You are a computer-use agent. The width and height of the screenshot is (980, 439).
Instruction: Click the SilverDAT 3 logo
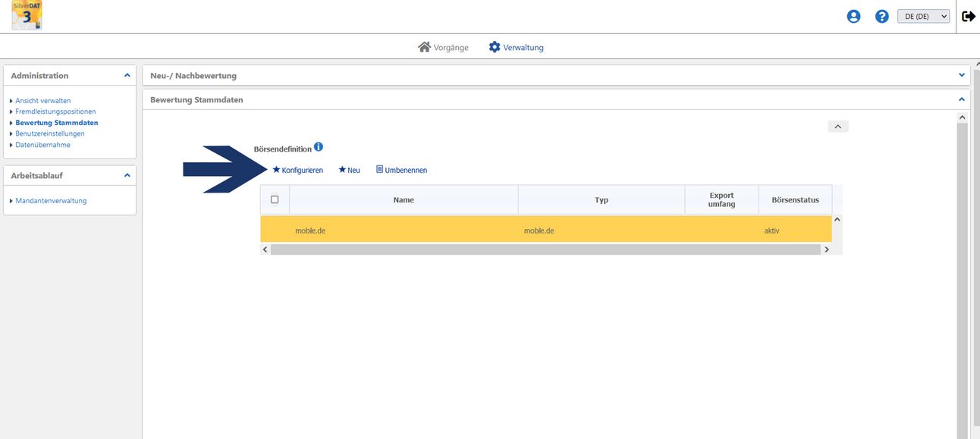coord(27,16)
